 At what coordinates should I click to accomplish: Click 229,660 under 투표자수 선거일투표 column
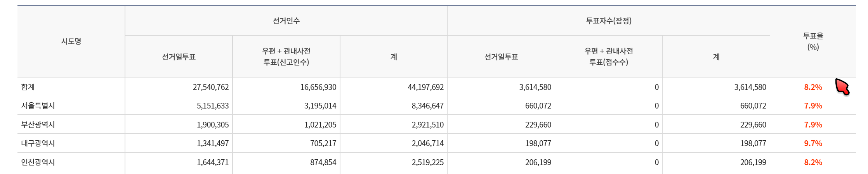538,125
